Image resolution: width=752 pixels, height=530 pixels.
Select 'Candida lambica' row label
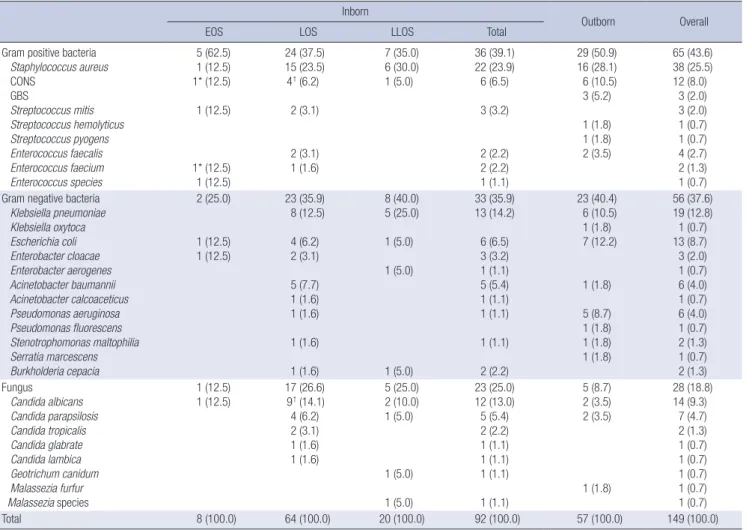(46, 459)
